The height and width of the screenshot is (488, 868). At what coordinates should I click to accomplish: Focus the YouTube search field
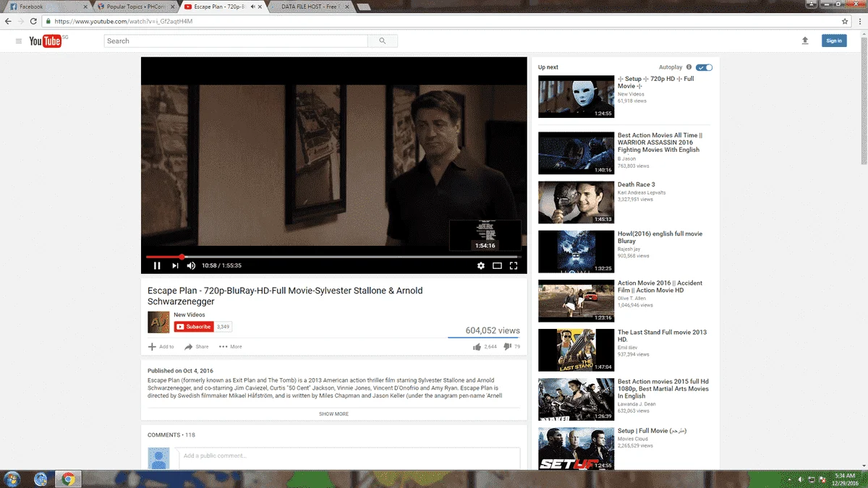[x=236, y=41]
